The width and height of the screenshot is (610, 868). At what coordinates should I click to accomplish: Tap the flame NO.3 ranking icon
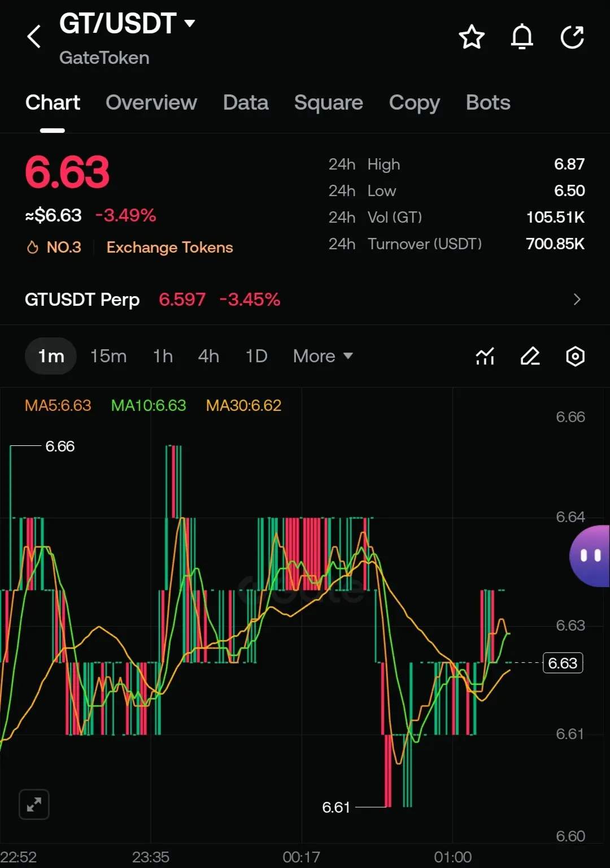33,248
